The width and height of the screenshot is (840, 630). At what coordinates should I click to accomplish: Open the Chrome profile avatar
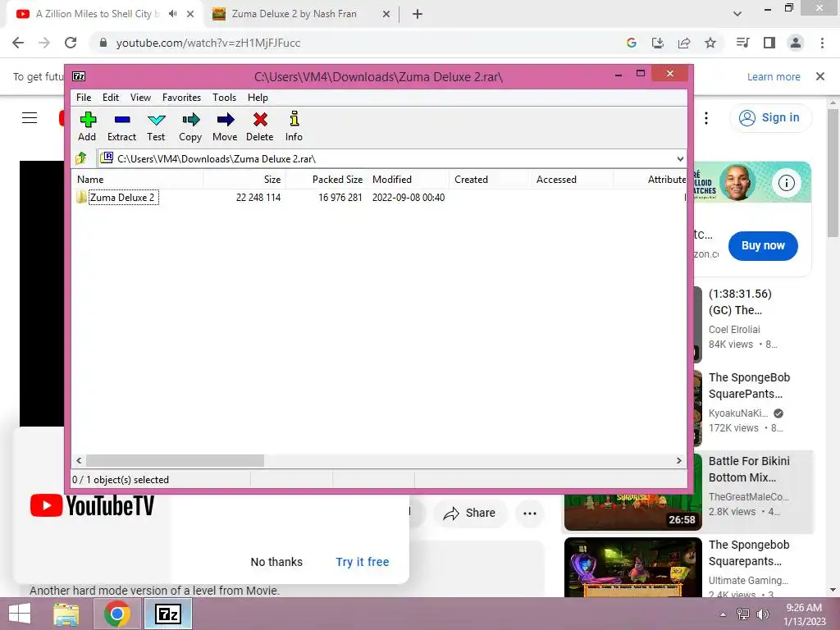click(796, 43)
